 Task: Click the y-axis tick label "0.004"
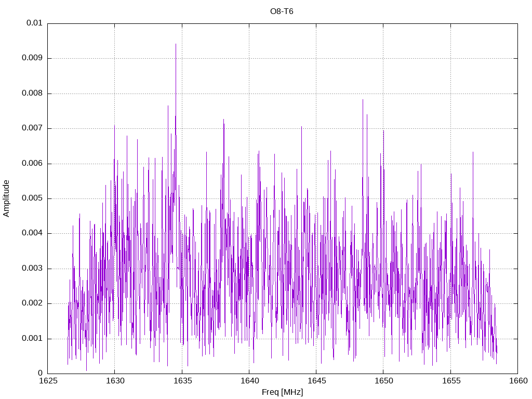click(32, 233)
